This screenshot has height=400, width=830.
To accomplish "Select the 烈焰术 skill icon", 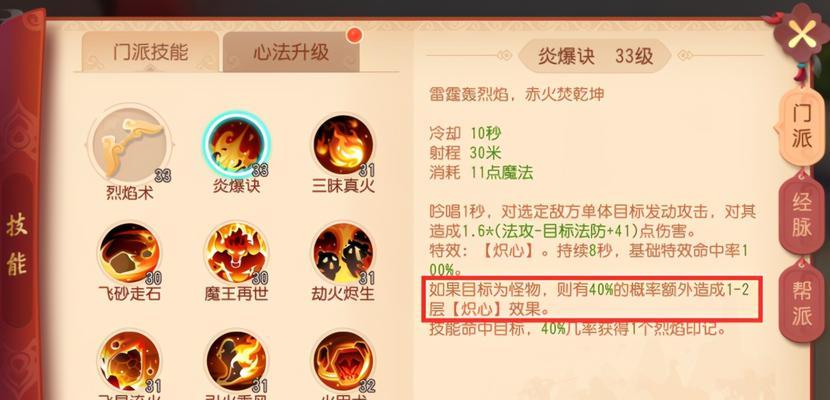I will point(129,144).
